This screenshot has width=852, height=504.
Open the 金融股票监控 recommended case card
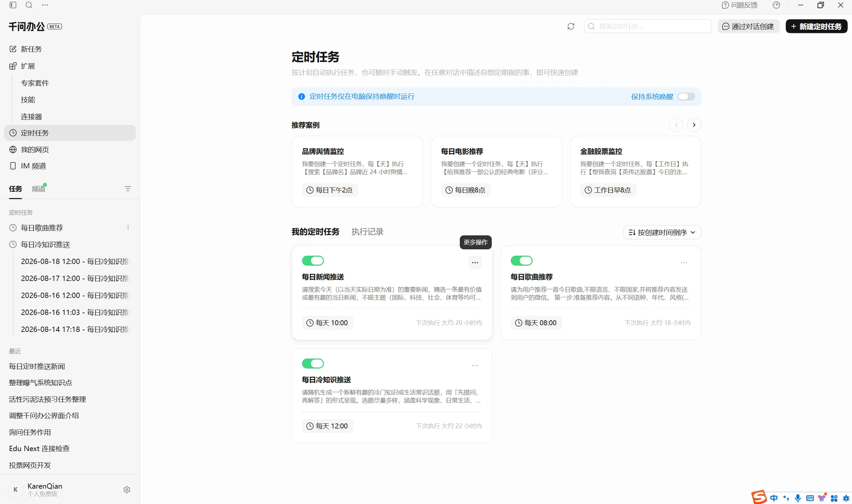pos(635,172)
